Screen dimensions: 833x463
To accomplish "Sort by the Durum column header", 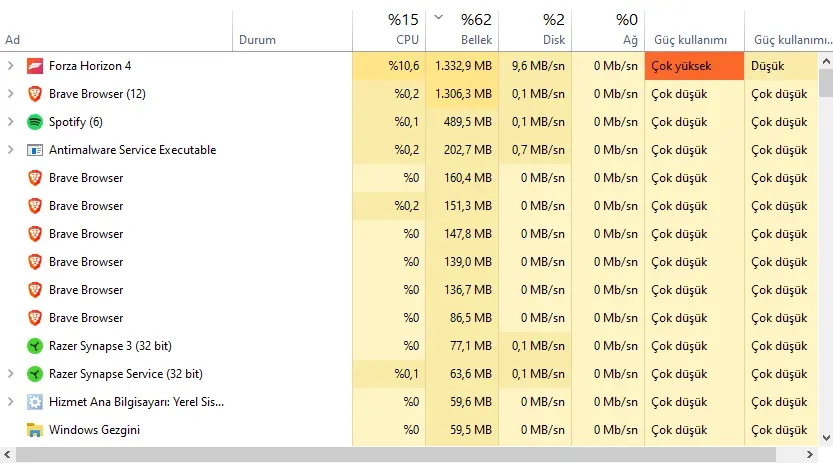I will click(292, 31).
